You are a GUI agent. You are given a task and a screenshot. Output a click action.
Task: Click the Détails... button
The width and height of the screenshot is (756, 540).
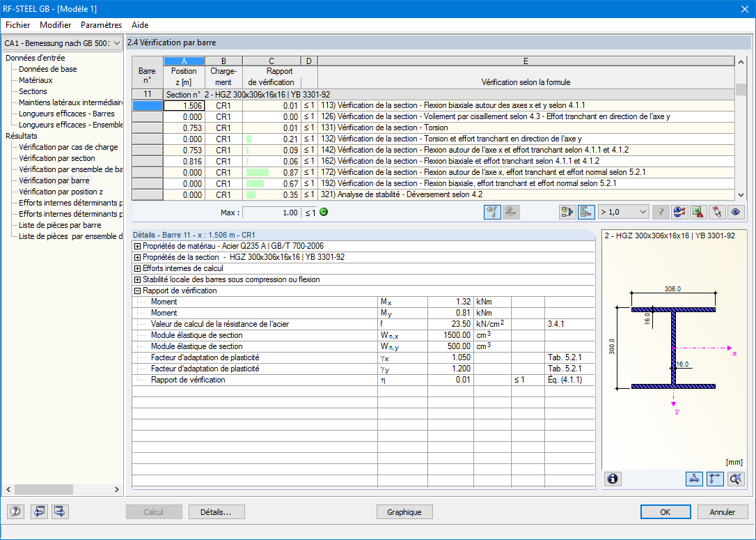coord(216,512)
